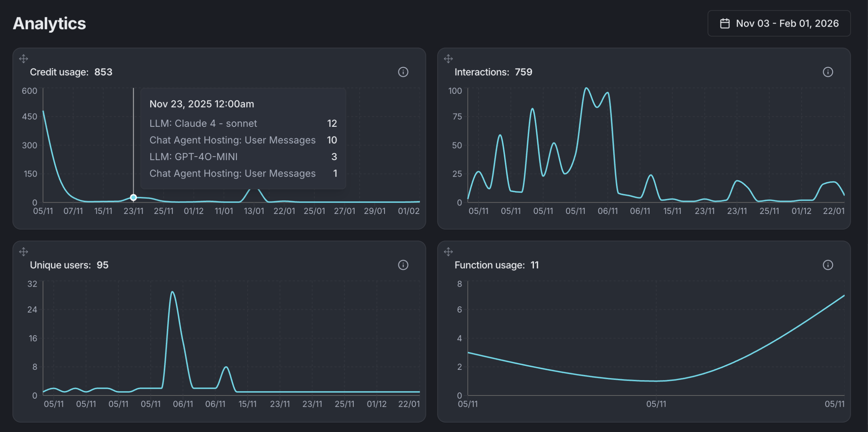The height and width of the screenshot is (432, 868).
Task: Open the Function usage chart info icon
Action: pyautogui.click(x=828, y=265)
